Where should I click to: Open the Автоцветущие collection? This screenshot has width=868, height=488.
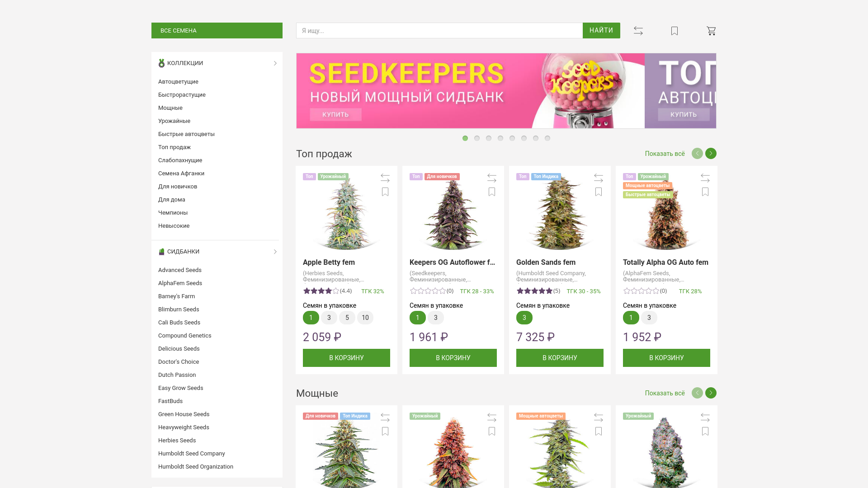point(178,82)
